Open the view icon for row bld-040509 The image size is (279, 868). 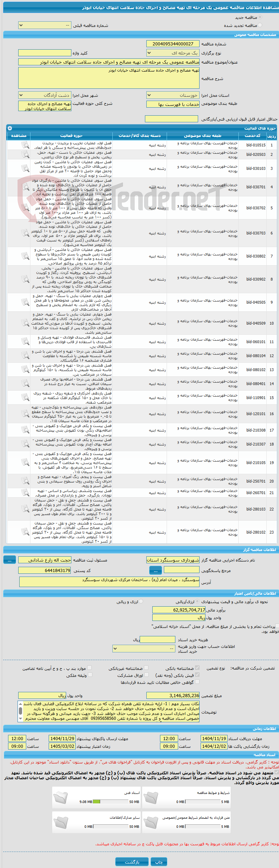(25, 323)
